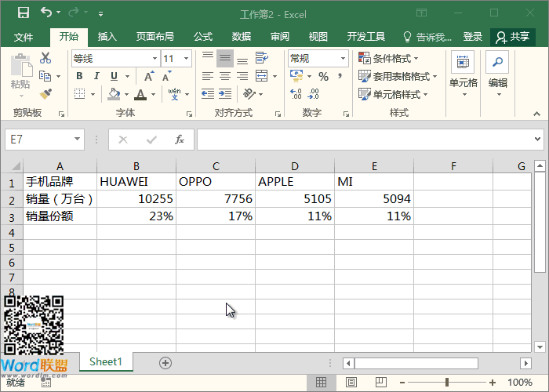Click the Insert Function fx button

180,140
